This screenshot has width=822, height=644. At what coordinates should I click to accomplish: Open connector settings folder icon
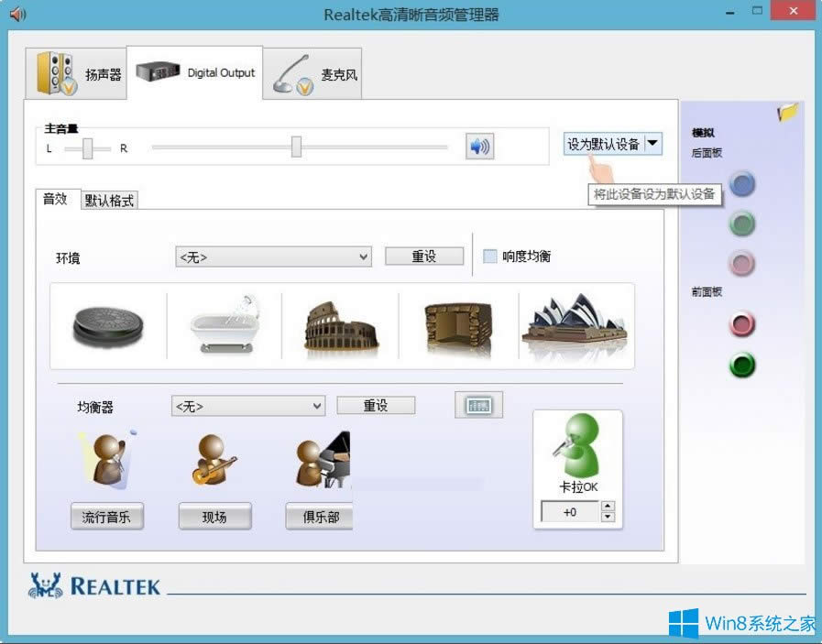point(787,112)
